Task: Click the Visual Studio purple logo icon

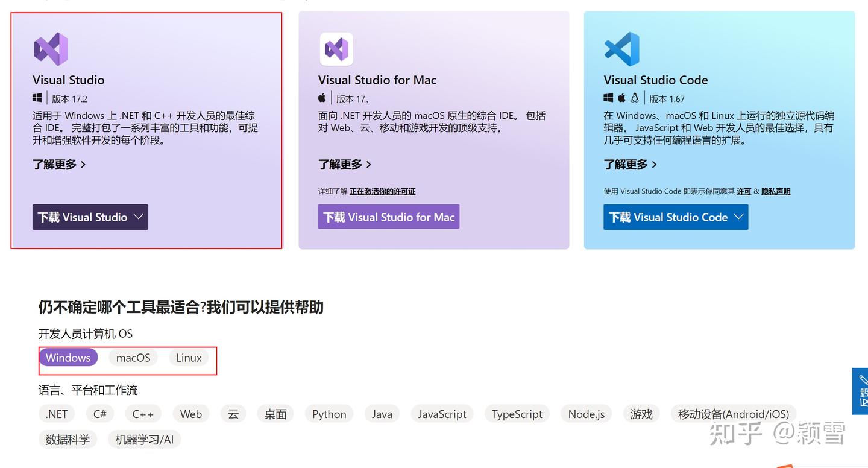Action: coord(51,49)
